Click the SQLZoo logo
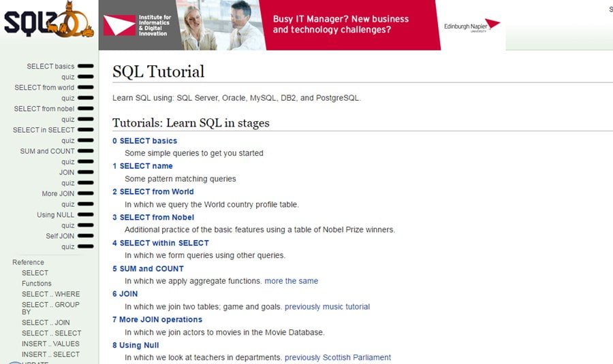This screenshot has width=613, height=364. click(x=49, y=20)
